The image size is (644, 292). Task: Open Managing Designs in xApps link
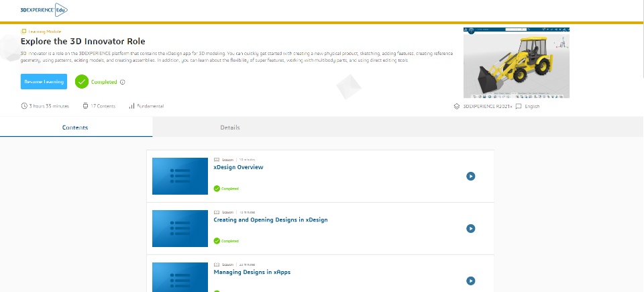tap(252, 272)
